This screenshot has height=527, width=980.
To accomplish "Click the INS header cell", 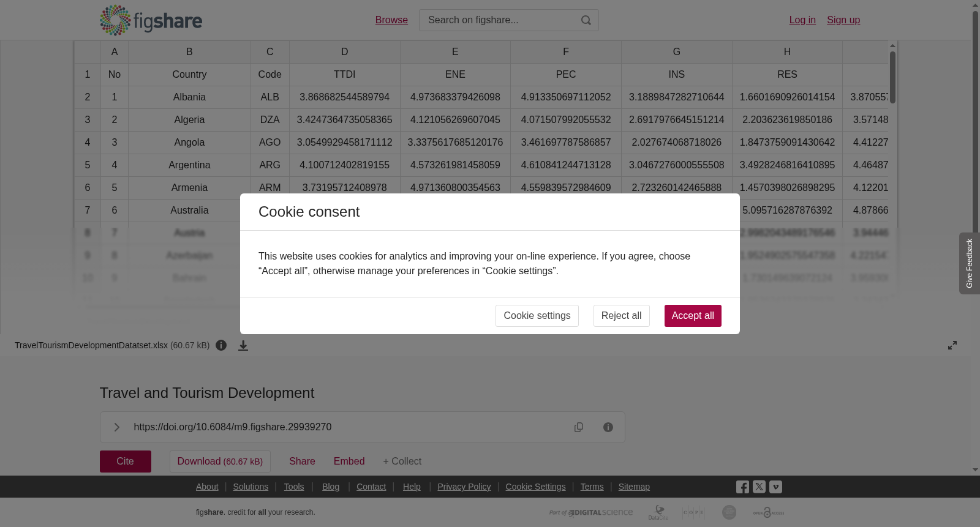I will tap(677, 75).
